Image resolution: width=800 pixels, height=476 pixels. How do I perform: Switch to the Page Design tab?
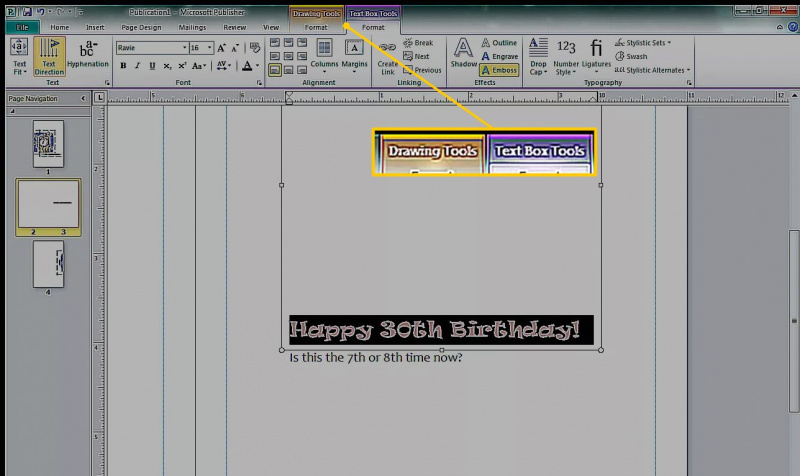[x=141, y=28]
